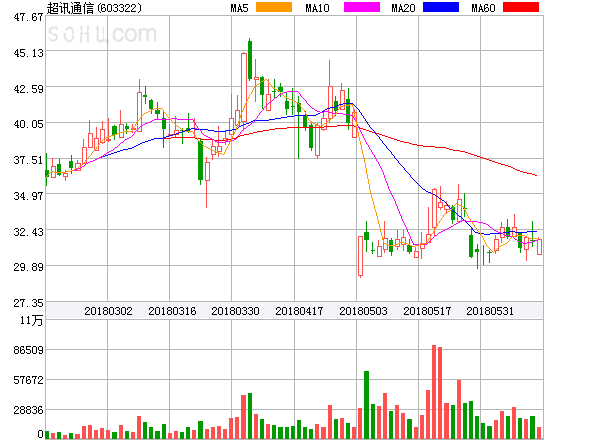This screenshot has width=600, height=440.
Task: Click the 40.05 price axis label
Action: (28, 124)
